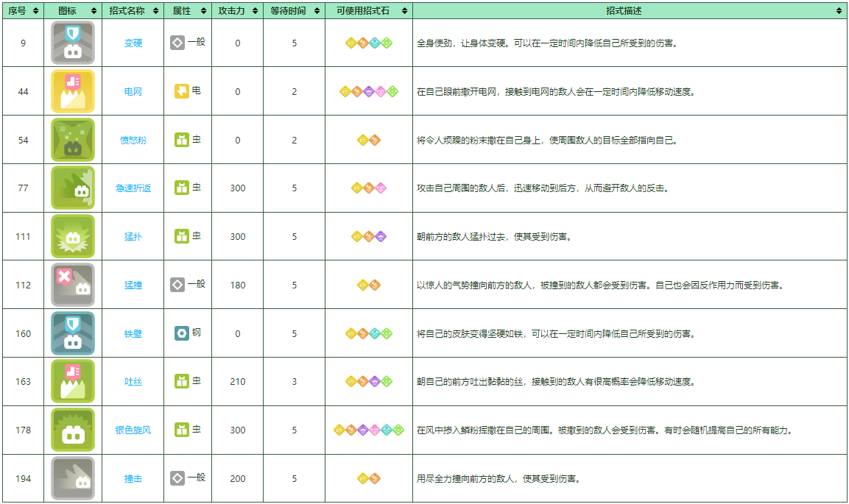
Task: Click the 愤怒粉 green powder icon
Action: (x=73, y=140)
